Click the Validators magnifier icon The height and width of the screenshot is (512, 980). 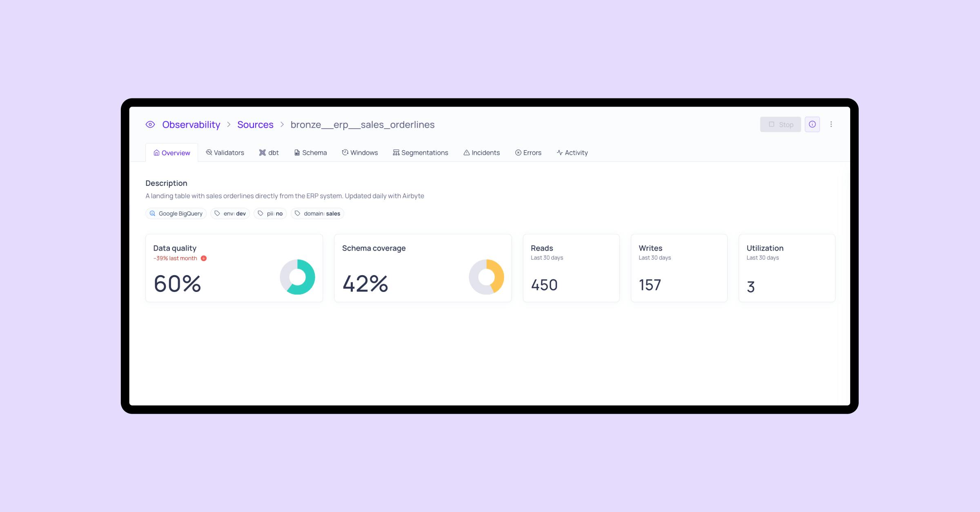coord(209,152)
